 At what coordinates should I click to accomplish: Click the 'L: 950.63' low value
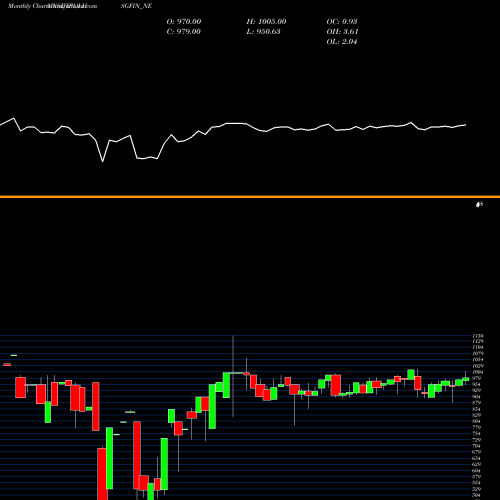tap(263, 32)
